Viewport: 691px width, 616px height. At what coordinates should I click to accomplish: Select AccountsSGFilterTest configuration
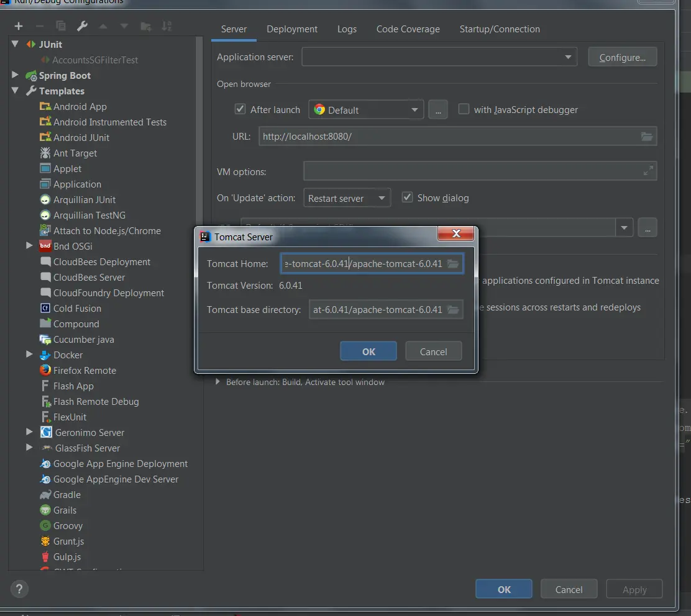89,60
